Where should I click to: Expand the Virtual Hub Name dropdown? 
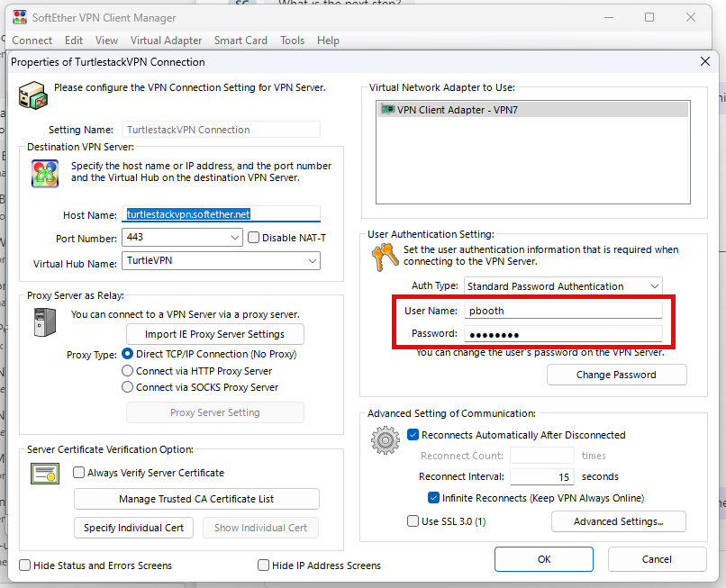pyautogui.click(x=313, y=261)
